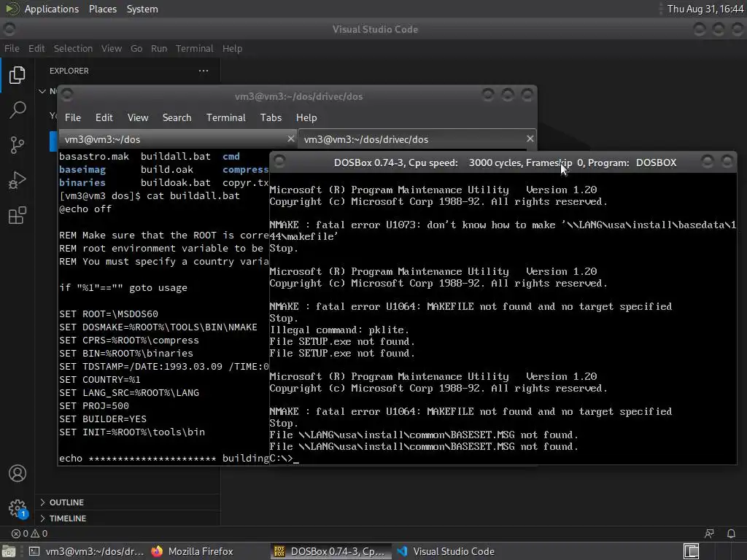Click 'SET ROOT=\MSDOS60' line in terminal
The width and height of the screenshot is (747, 560).
(109, 314)
